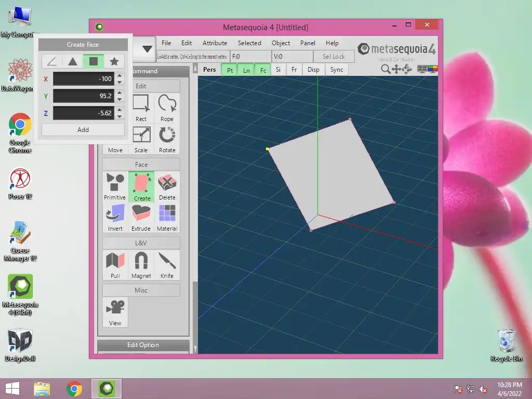Choose the Scale tool
Viewport: 532px width, 399px height.
141,139
